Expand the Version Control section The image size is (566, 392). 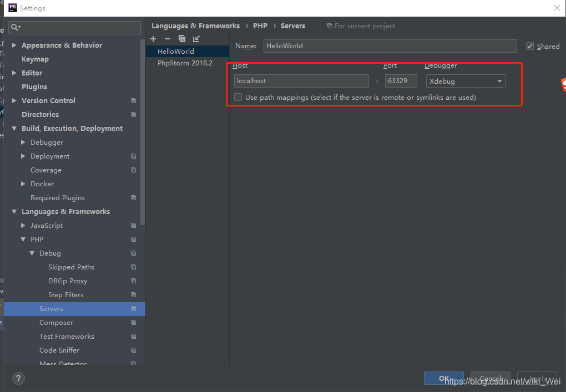click(x=14, y=100)
